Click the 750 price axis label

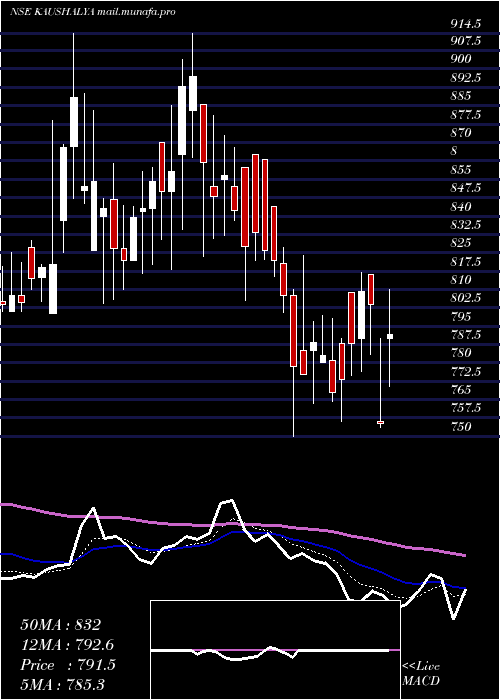460,427
